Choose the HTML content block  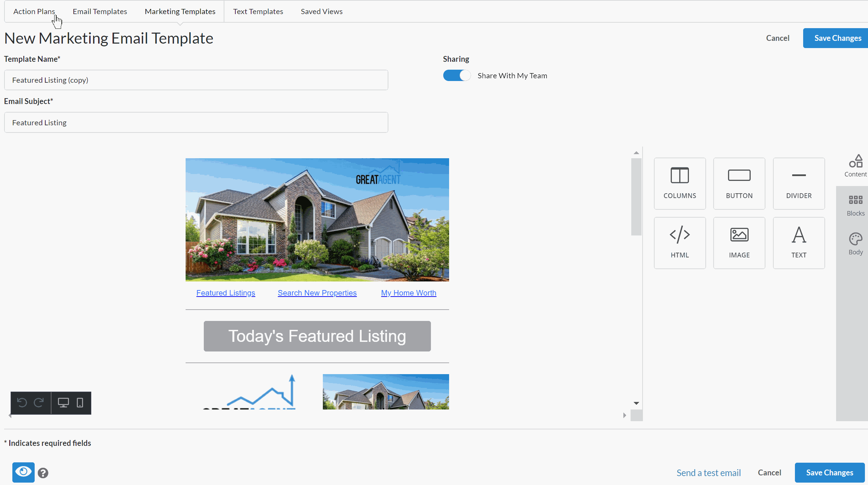coord(679,243)
